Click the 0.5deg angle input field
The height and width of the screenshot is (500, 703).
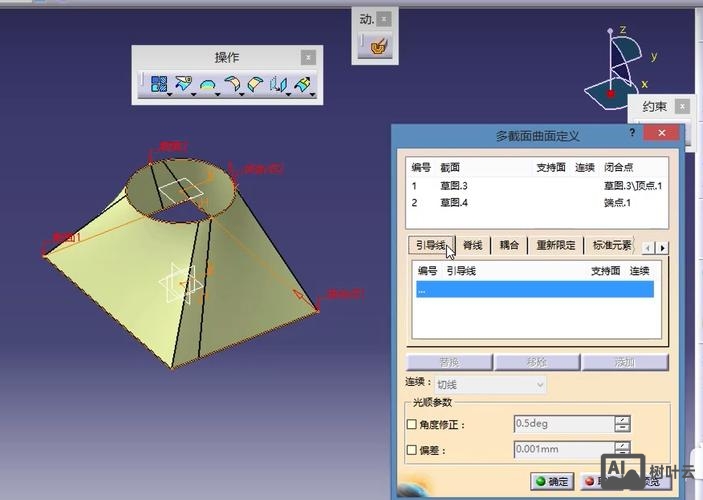(564, 424)
